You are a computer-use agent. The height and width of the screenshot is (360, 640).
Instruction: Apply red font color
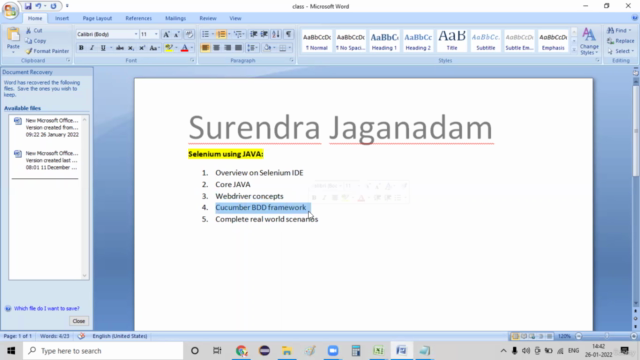[x=184, y=48]
